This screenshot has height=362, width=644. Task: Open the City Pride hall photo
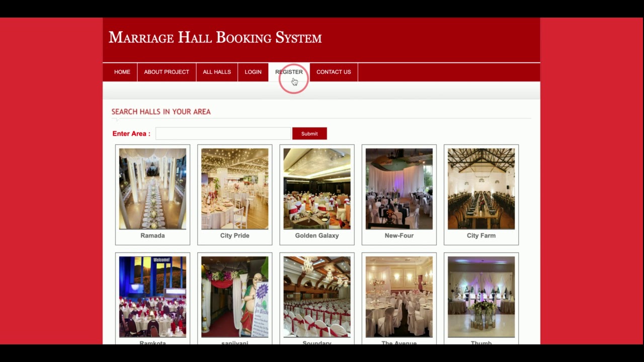[x=234, y=189]
